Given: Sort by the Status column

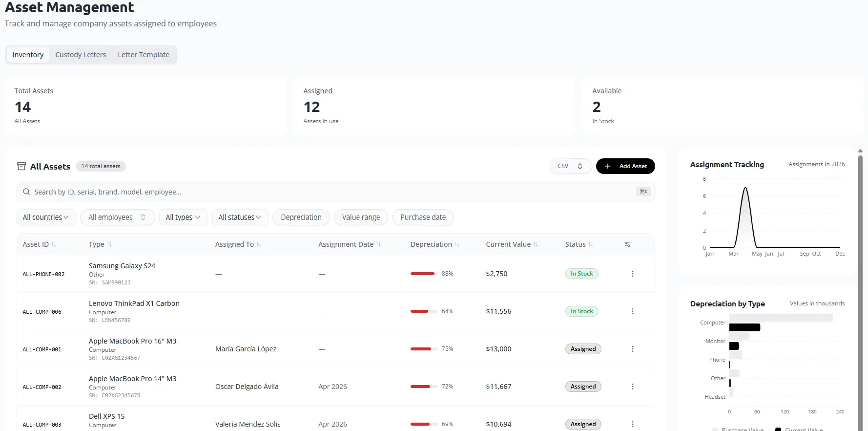Looking at the screenshot, I should (x=579, y=244).
